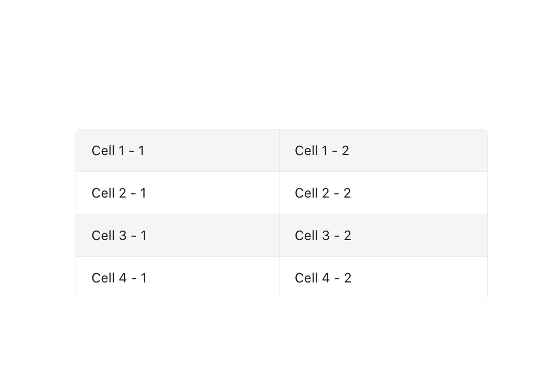Image resolution: width=558 pixels, height=392 pixels.
Task: Select the "Cell 2 - 2" table cell
Action: pyautogui.click(x=383, y=193)
